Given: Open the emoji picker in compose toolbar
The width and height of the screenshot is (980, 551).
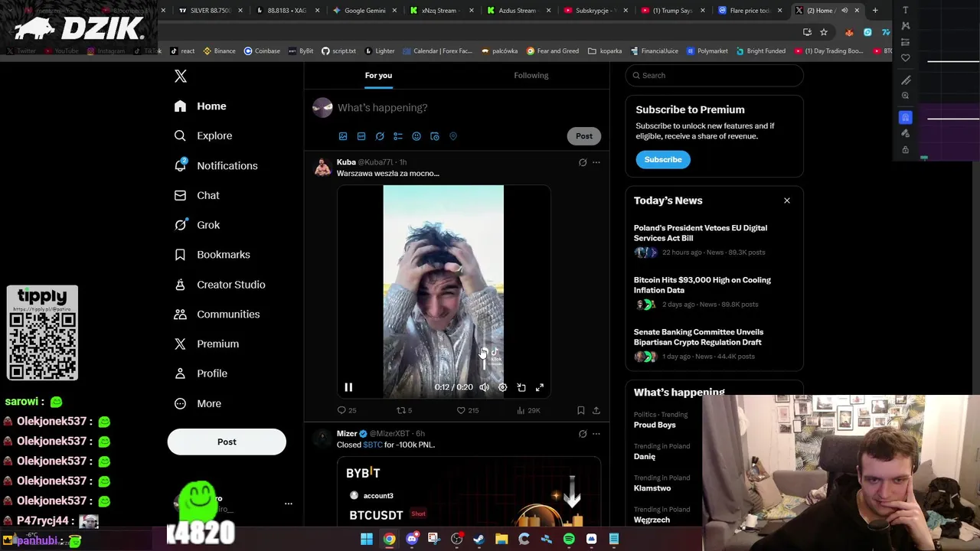Looking at the screenshot, I should click(416, 136).
